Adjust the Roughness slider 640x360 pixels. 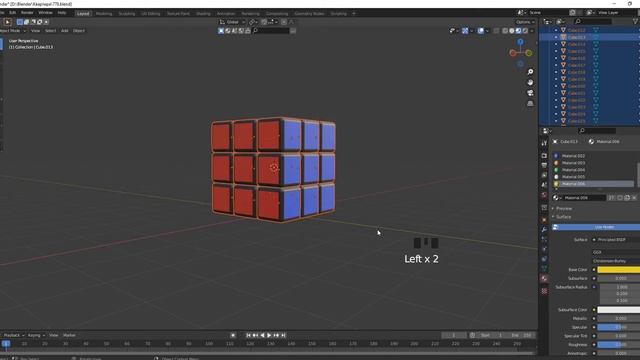618,344
